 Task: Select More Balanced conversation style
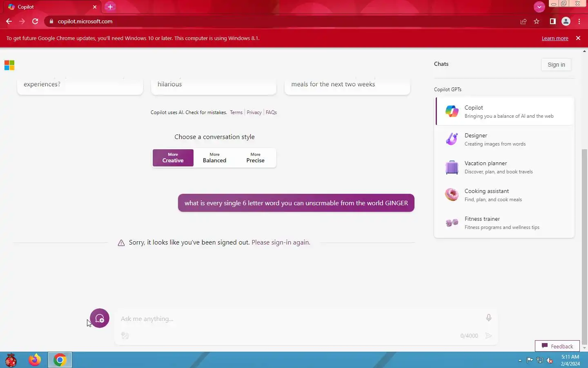coord(214,158)
